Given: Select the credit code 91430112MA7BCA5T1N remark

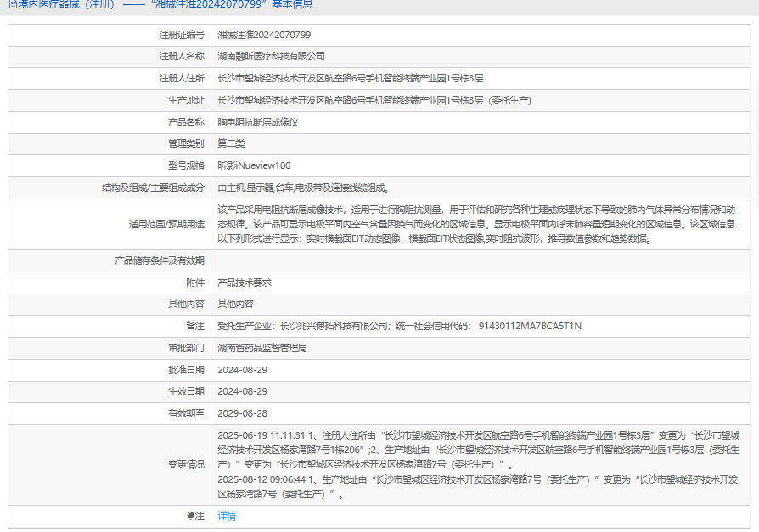Looking at the screenshot, I should point(530,326).
